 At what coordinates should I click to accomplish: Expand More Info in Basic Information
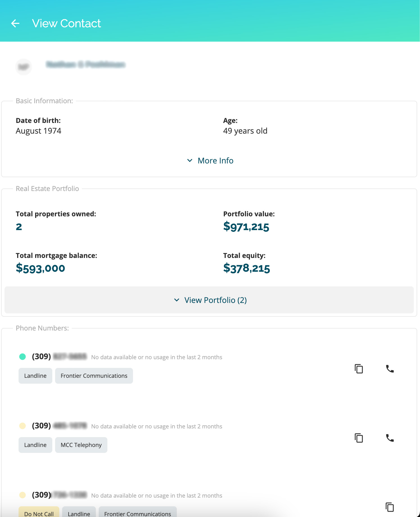[210, 161]
